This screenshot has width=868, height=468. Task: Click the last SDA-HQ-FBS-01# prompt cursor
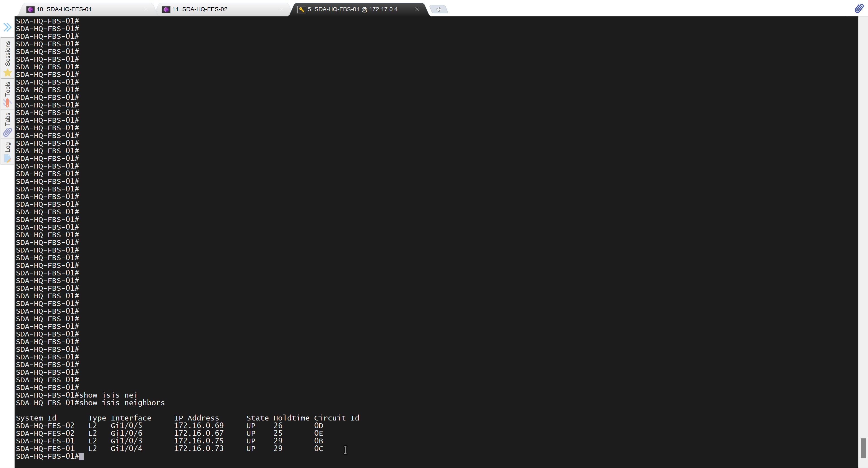point(81,456)
